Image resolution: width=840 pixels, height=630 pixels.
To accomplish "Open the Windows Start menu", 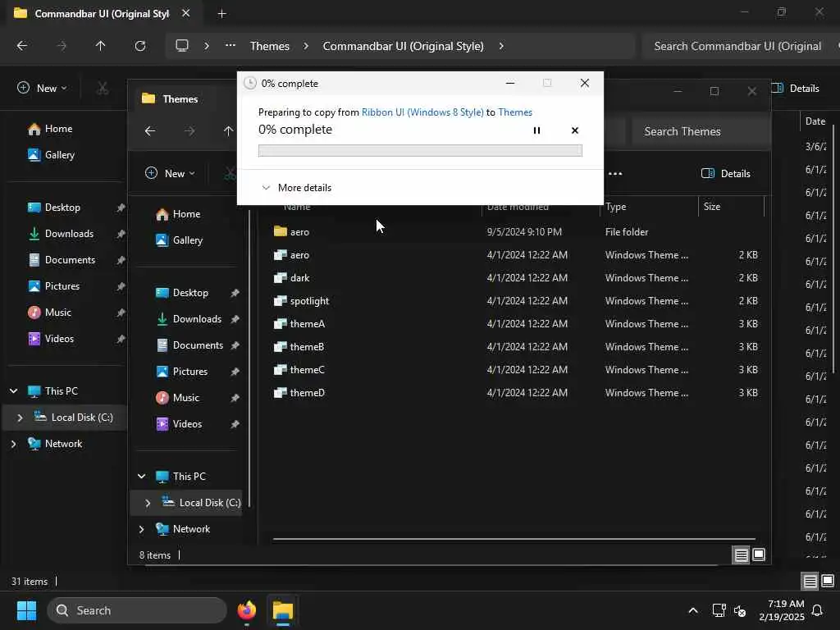I will coord(26,610).
